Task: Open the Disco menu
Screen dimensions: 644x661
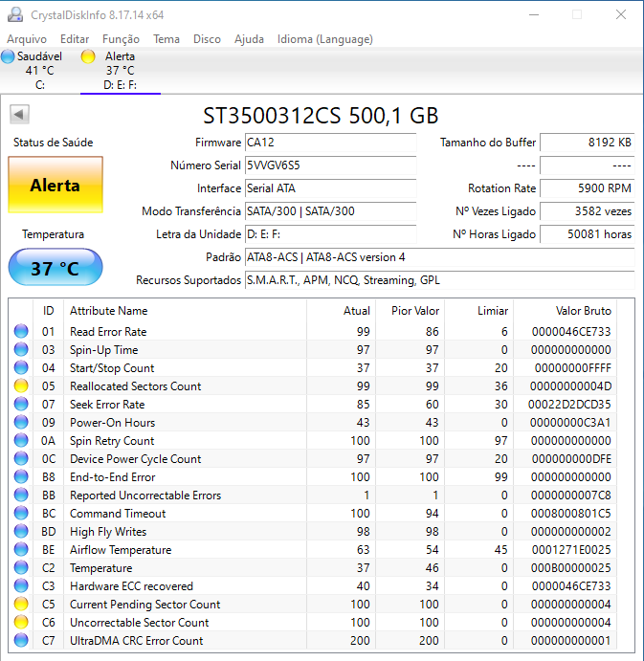Action: pyautogui.click(x=207, y=39)
